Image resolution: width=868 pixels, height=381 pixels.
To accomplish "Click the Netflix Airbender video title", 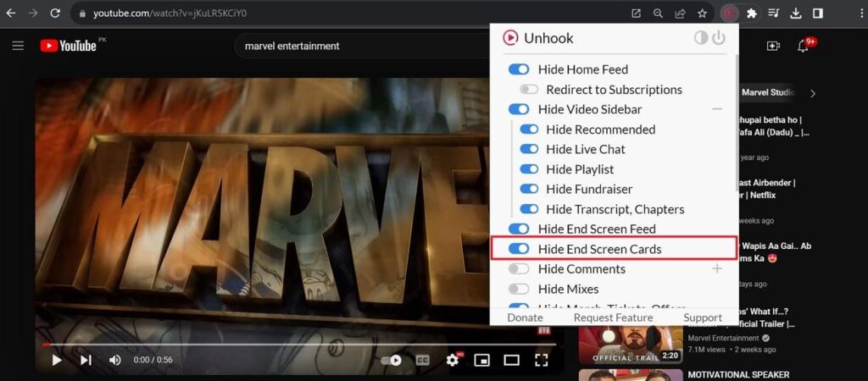I will coord(766,189).
